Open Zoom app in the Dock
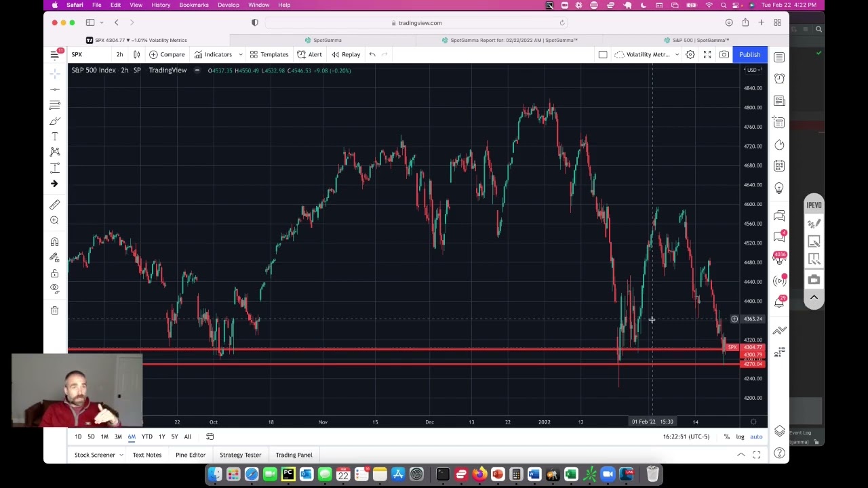This screenshot has height=488, width=868. (x=607, y=474)
